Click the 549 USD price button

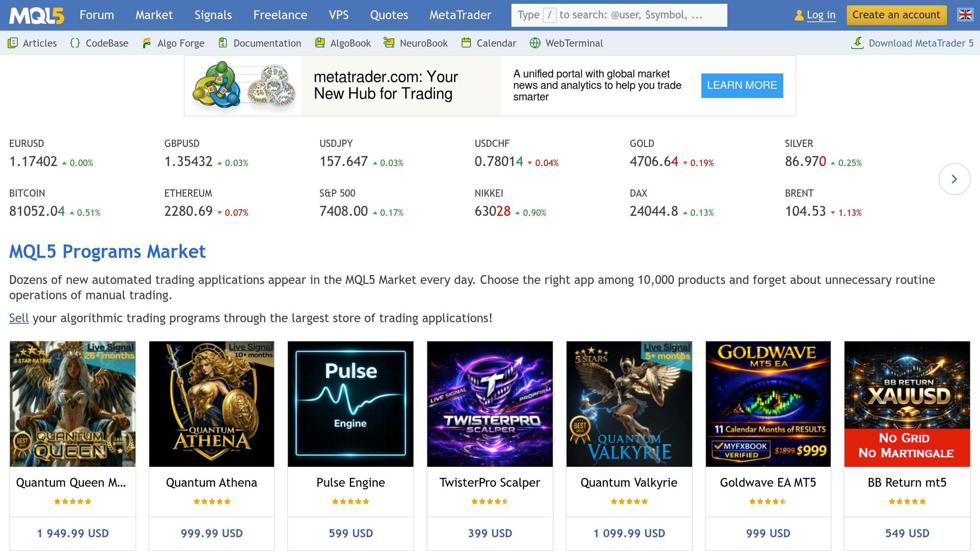(907, 533)
